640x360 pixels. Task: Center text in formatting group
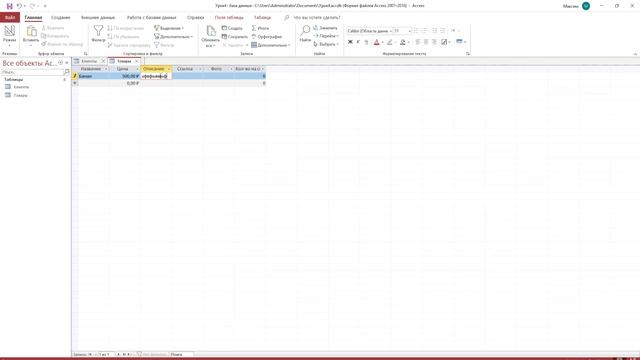(x=426, y=42)
